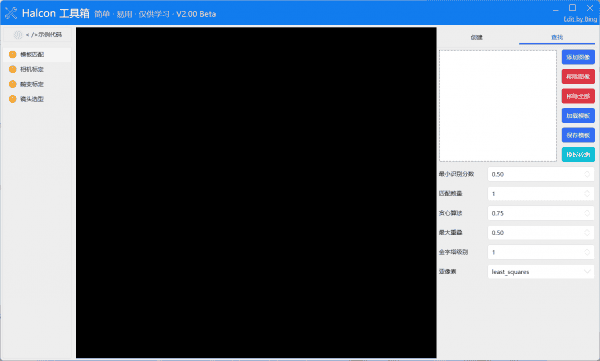
Task: Click the 加载模板 load template button
Action: (578, 116)
